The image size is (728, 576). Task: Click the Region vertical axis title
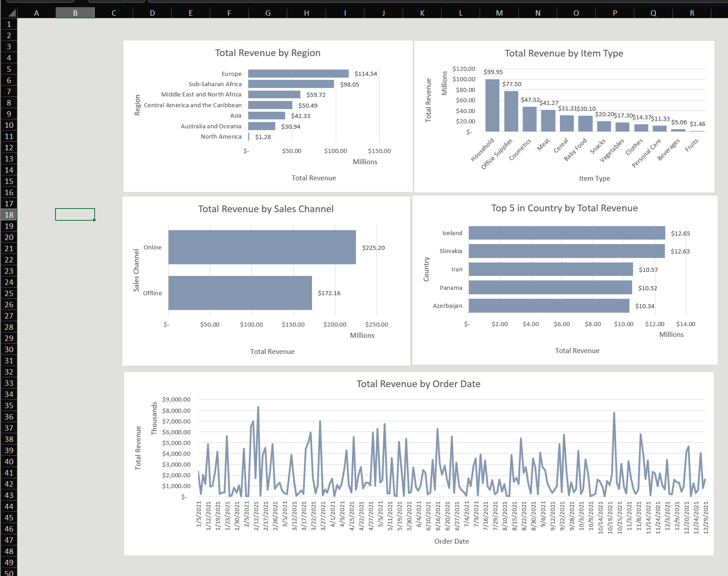click(x=137, y=105)
